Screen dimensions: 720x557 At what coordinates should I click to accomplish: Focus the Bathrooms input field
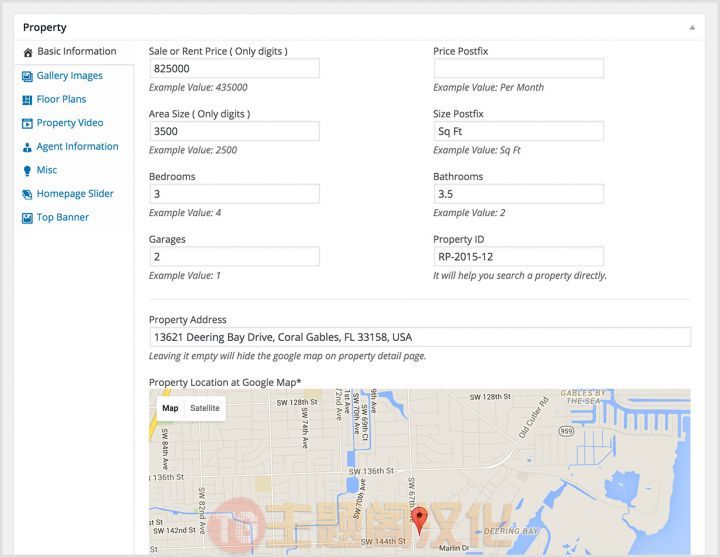518,194
